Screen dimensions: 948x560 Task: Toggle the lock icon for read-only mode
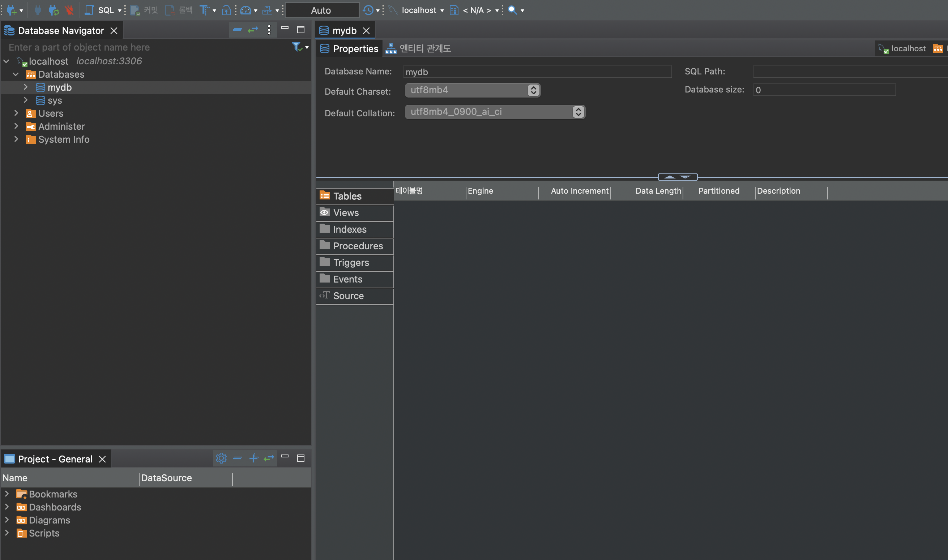(226, 10)
